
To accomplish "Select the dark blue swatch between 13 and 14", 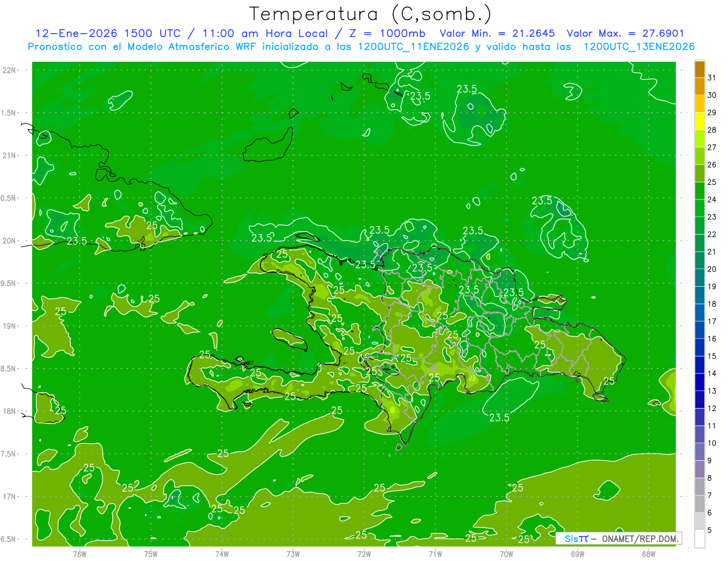I will coord(699,382).
